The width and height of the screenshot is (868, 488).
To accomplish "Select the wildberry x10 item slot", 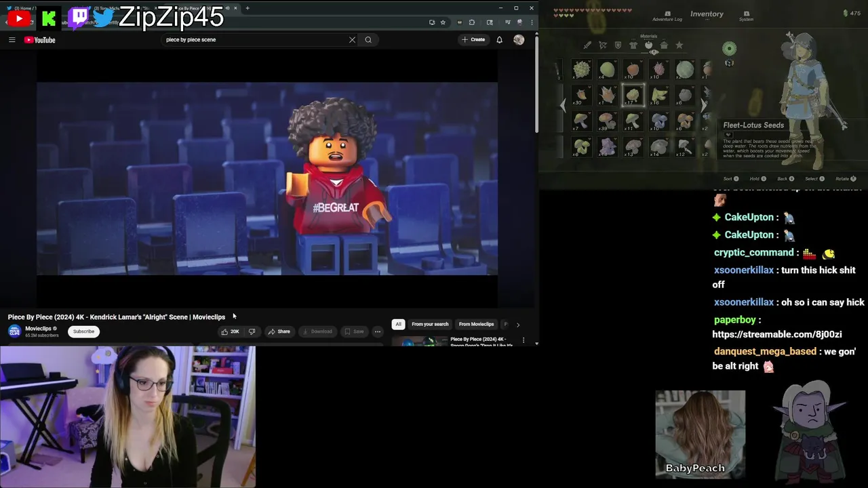I will [658, 70].
